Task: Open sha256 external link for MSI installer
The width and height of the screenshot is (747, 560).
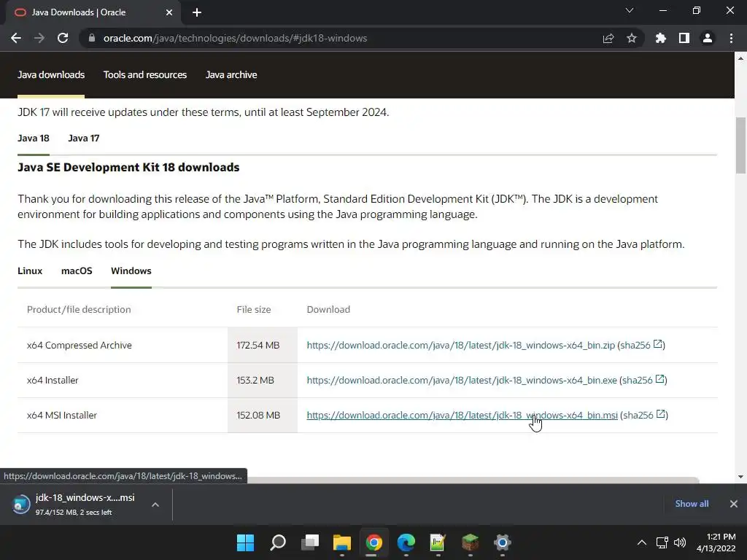Action: (x=661, y=414)
